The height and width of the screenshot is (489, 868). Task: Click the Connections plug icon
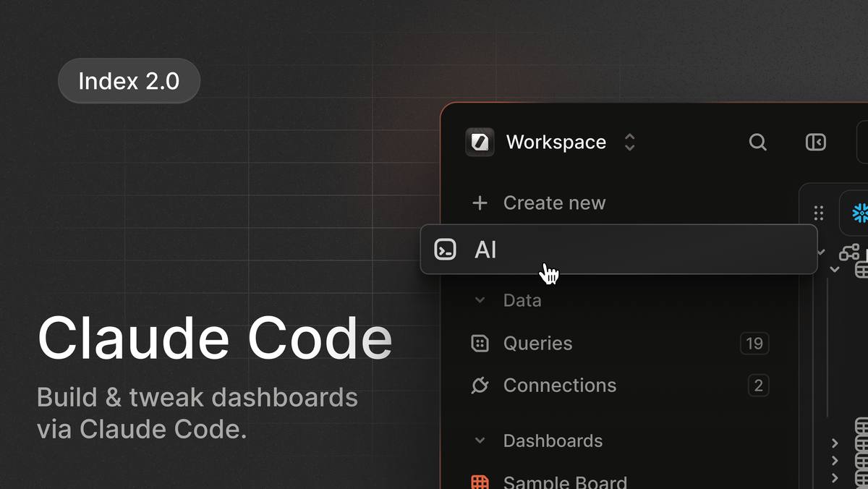click(x=480, y=386)
